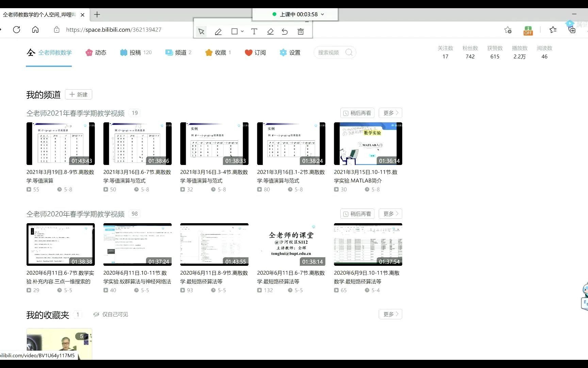Open the 2021年3月16日3-4节 video thumbnail
The width and height of the screenshot is (588, 368).
click(x=214, y=144)
